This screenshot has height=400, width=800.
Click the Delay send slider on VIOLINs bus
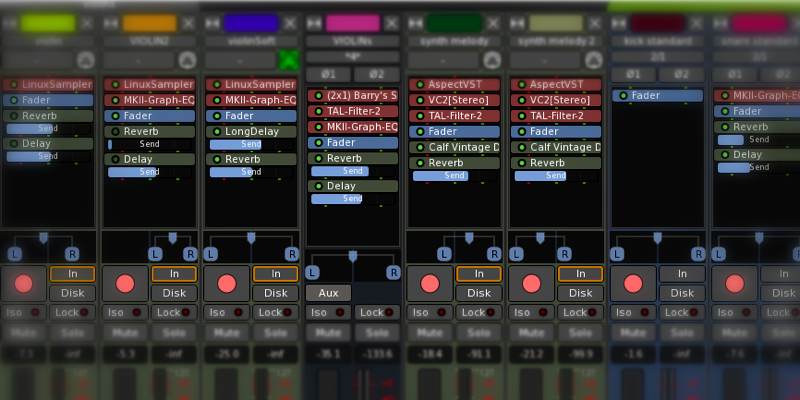[353, 199]
